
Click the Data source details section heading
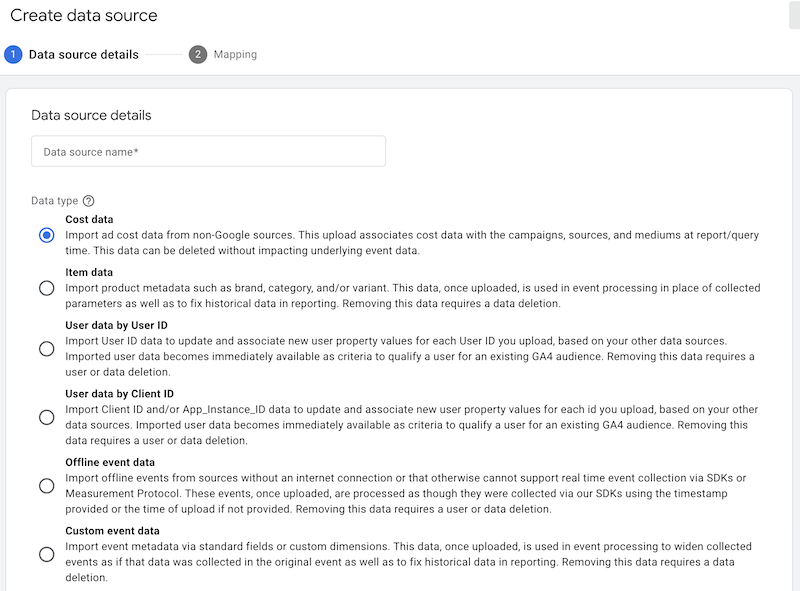point(90,114)
